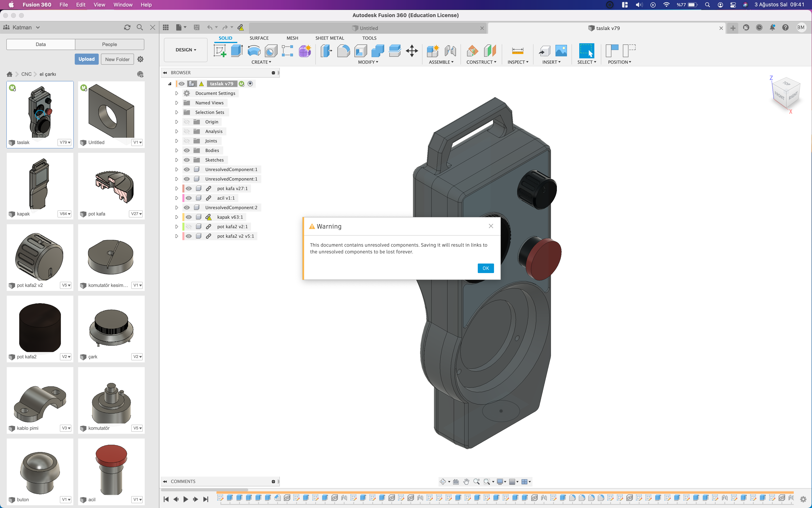Viewport: 812px width, 508px height.
Task: Select the Insert Derive tool
Action: pos(544,51)
